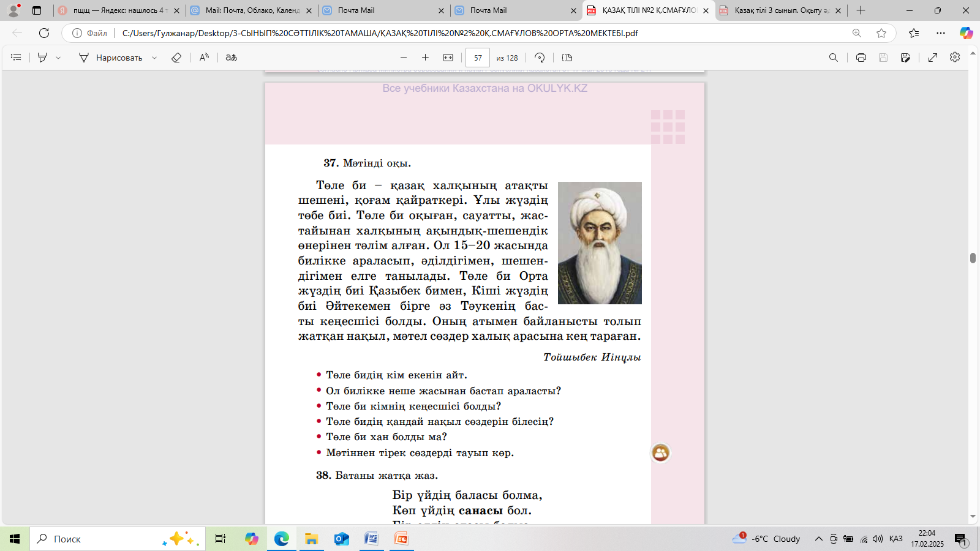Switch to Қазақ тілі 3 сынып tab

pyautogui.click(x=780, y=10)
